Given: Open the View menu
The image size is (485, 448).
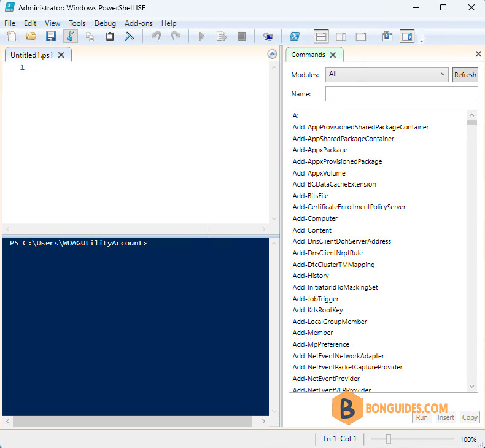Looking at the screenshot, I should tap(52, 23).
